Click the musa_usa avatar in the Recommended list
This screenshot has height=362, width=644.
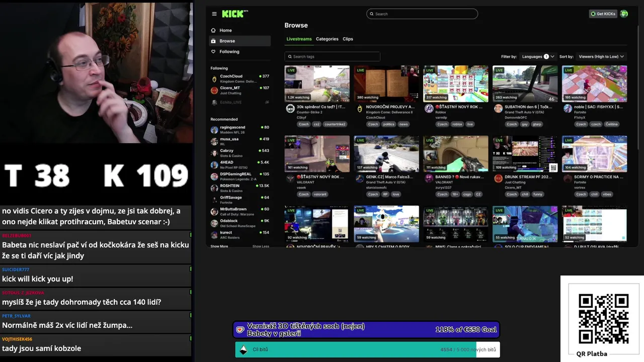click(x=214, y=141)
